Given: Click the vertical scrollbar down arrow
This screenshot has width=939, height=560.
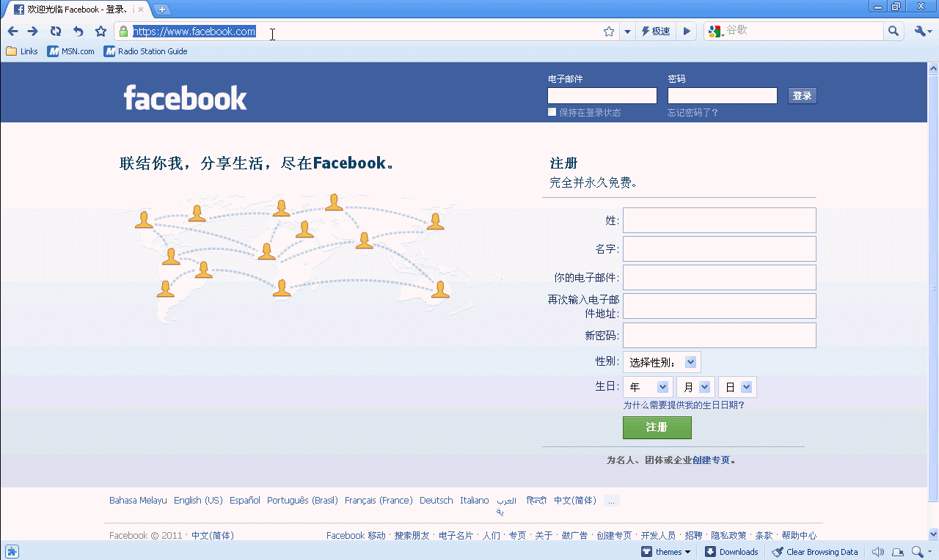Looking at the screenshot, I should [x=933, y=534].
